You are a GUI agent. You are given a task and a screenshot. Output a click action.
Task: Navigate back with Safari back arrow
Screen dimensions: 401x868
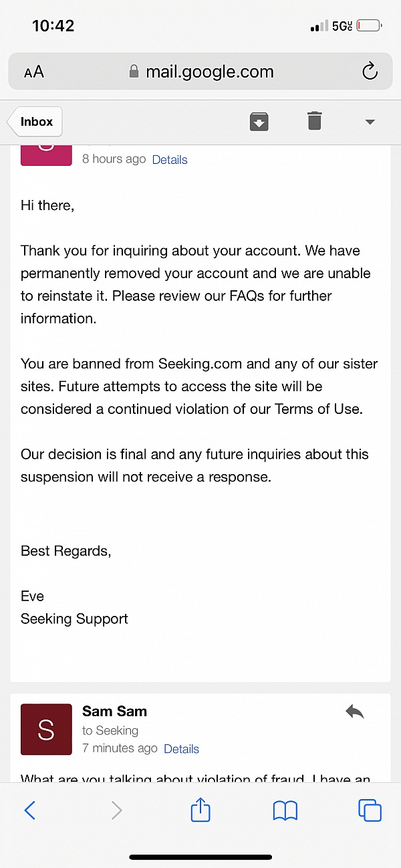[x=30, y=810]
